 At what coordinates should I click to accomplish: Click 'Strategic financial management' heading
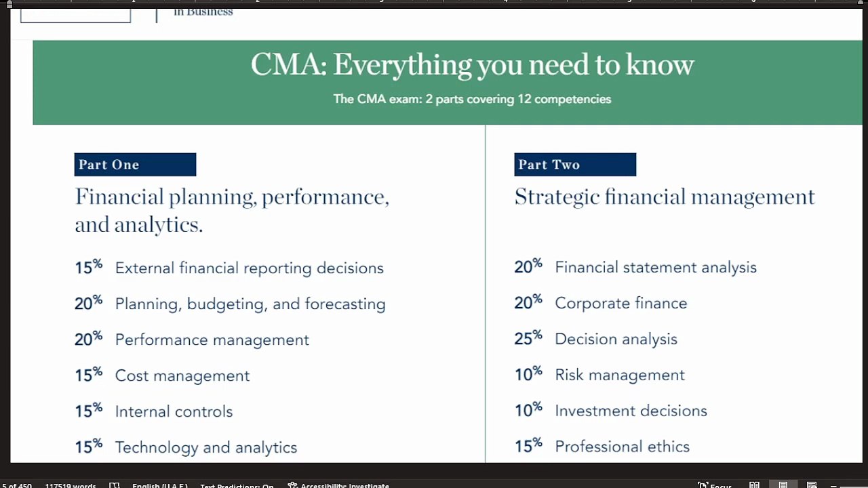click(665, 197)
